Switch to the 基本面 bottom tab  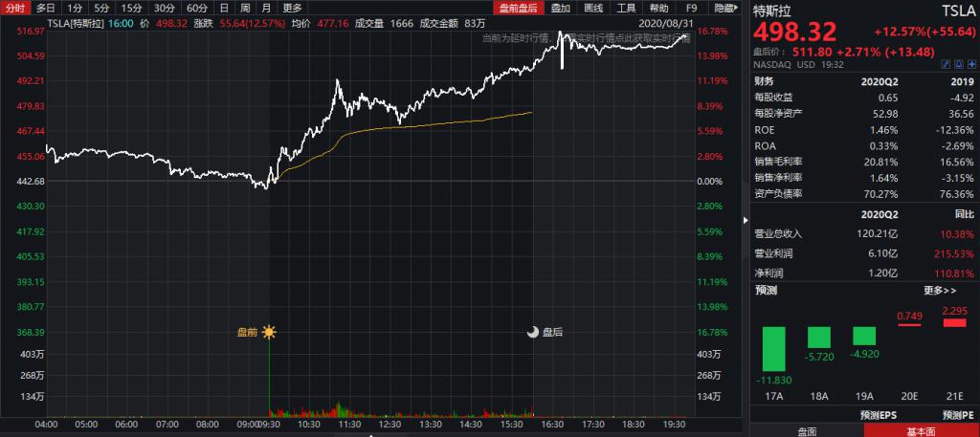click(x=922, y=430)
